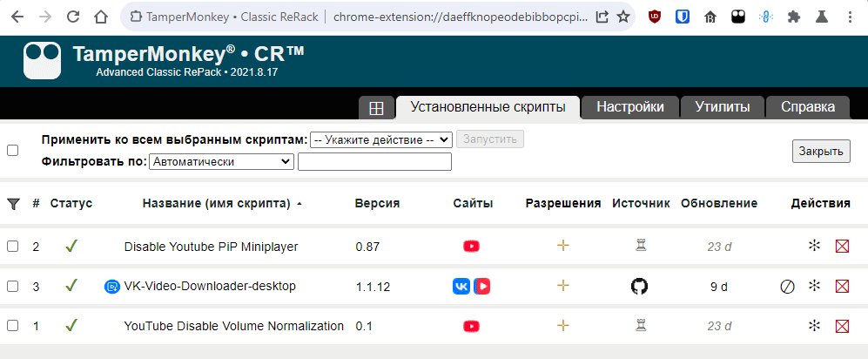Open the grid dashboard tab
This screenshot has height=359, width=868.
(x=376, y=108)
